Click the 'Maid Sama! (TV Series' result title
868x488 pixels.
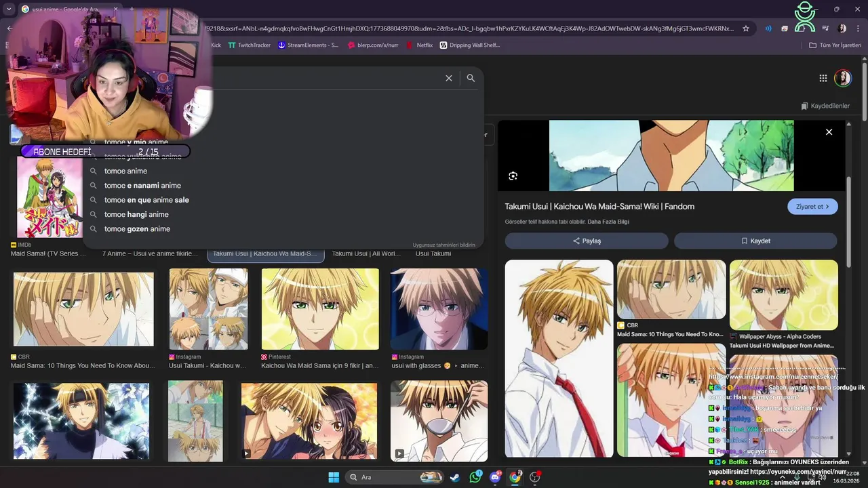(x=48, y=253)
